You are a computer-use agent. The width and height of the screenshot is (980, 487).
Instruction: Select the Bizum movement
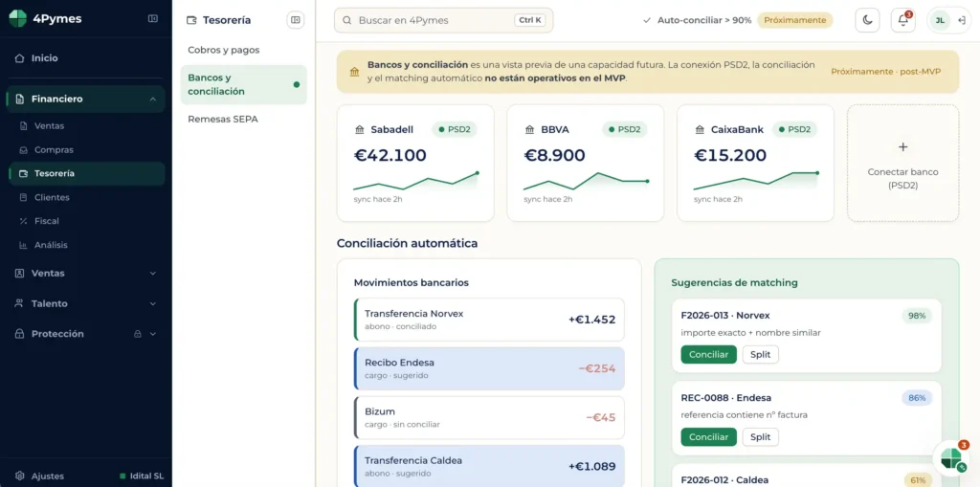tap(489, 417)
